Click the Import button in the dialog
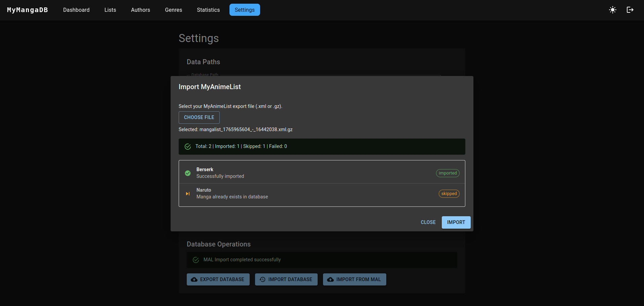The image size is (644, 306). (456, 222)
